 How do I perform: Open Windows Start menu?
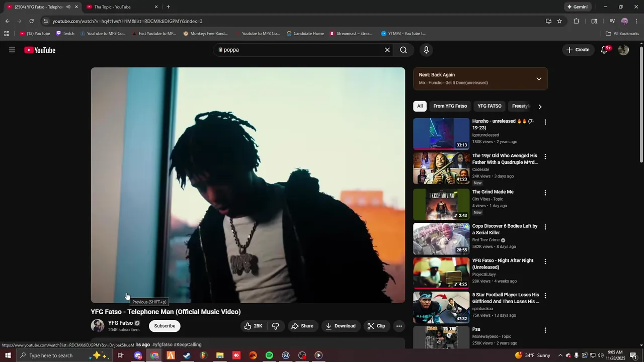point(8,355)
